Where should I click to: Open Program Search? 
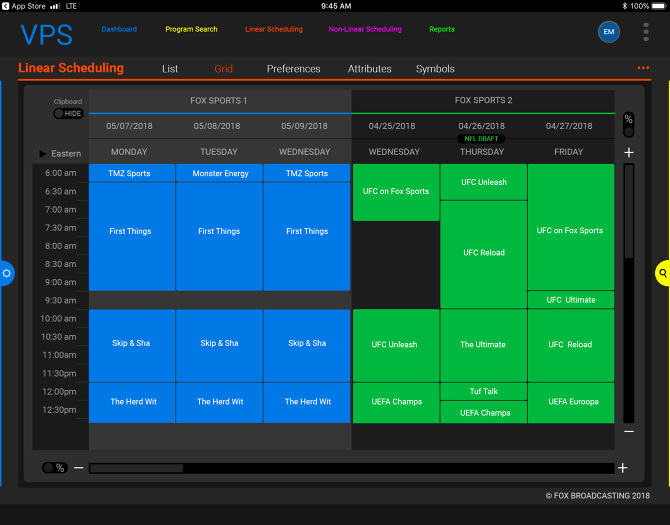point(191,29)
